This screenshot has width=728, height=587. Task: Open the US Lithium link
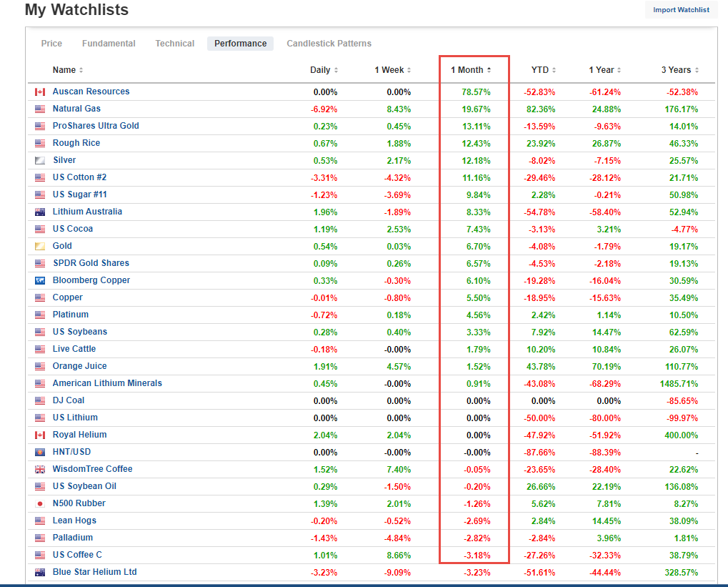pos(75,418)
